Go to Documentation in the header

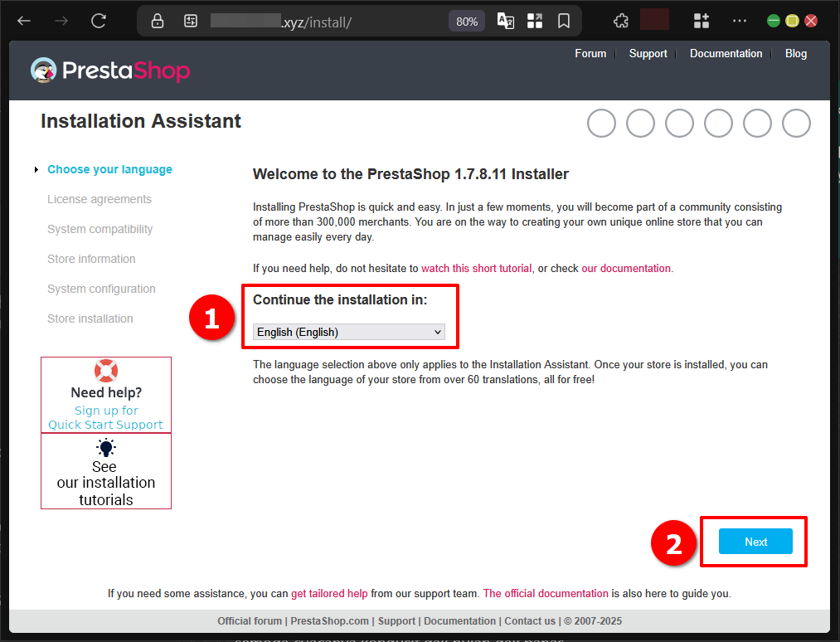[726, 53]
